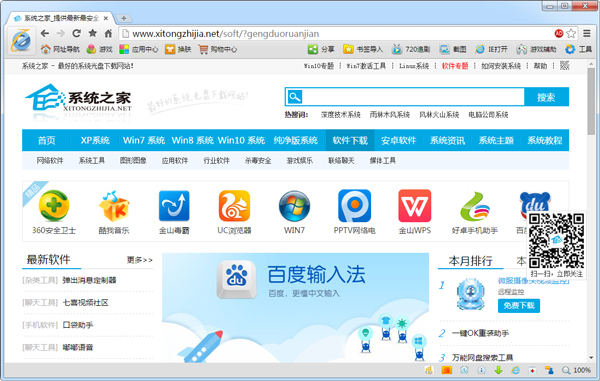Open 网址导航 bookmark
The image size is (600, 381).
pyautogui.click(x=60, y=49)
